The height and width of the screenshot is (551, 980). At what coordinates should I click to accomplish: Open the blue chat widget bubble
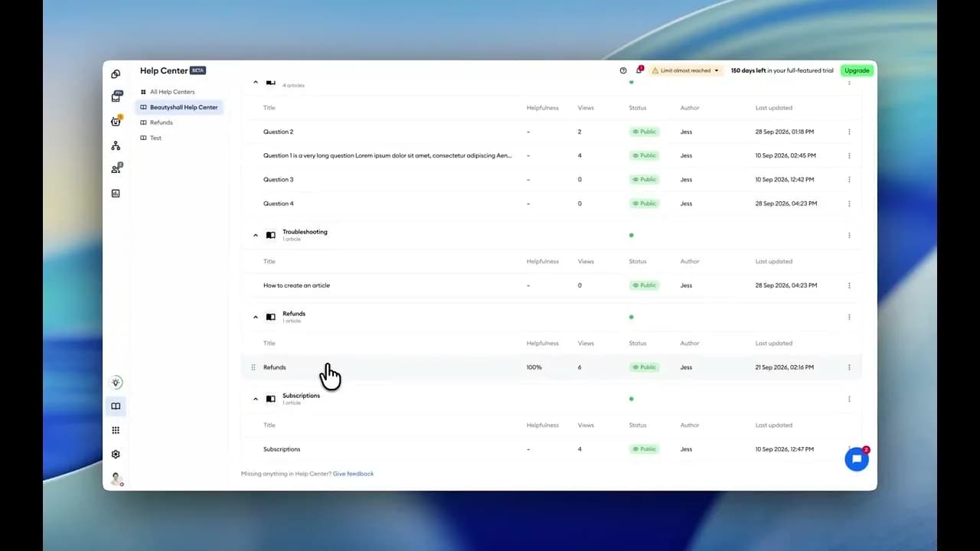coord(857,459)
